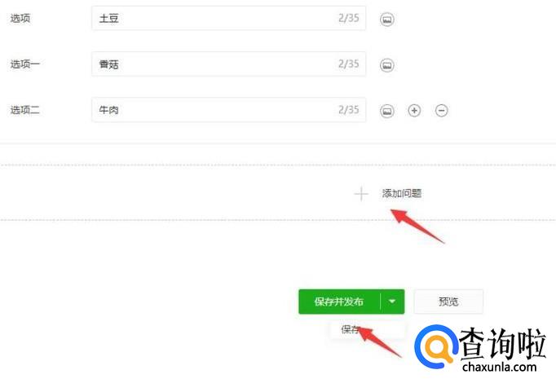556x392 pixels.
Task: Remove the 牛肉 option with minus icon
Action: click(442, 111)
